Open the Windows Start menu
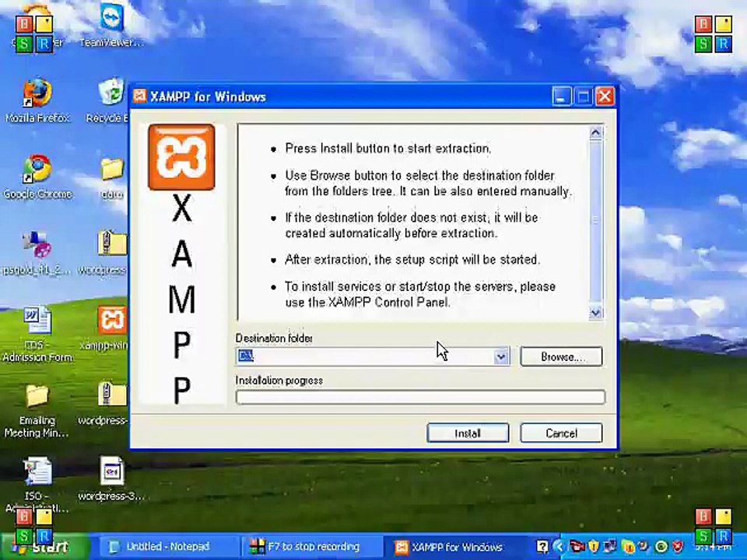747x560 pixels. tap(46, 546)
